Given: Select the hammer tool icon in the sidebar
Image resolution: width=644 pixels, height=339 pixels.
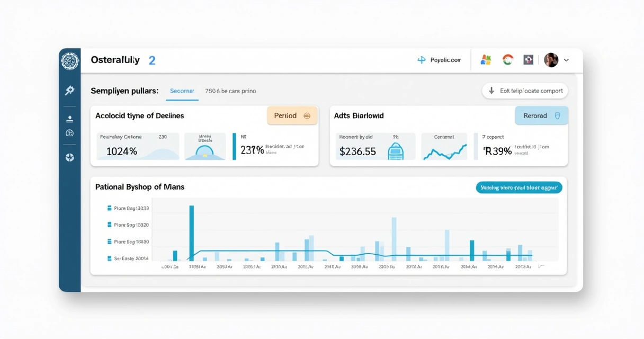Looking at the screenshot, I should (69, 90).
